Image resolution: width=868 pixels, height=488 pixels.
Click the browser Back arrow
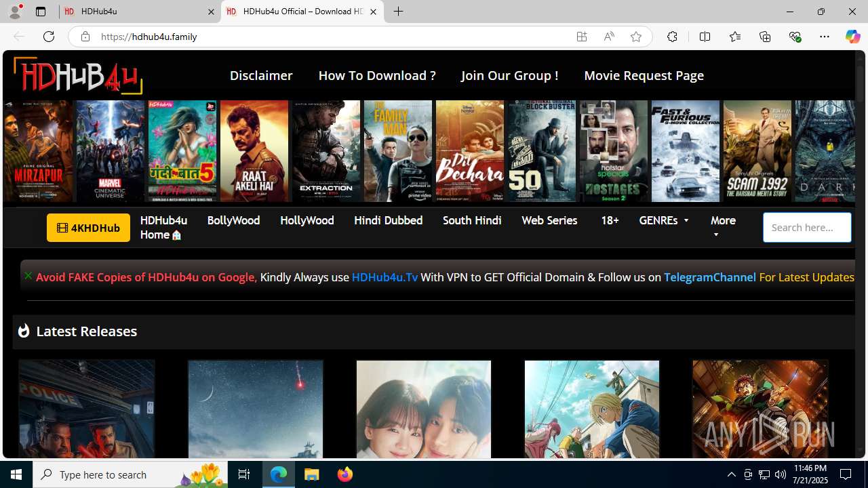pyautogui.click(x=19, y=37)
